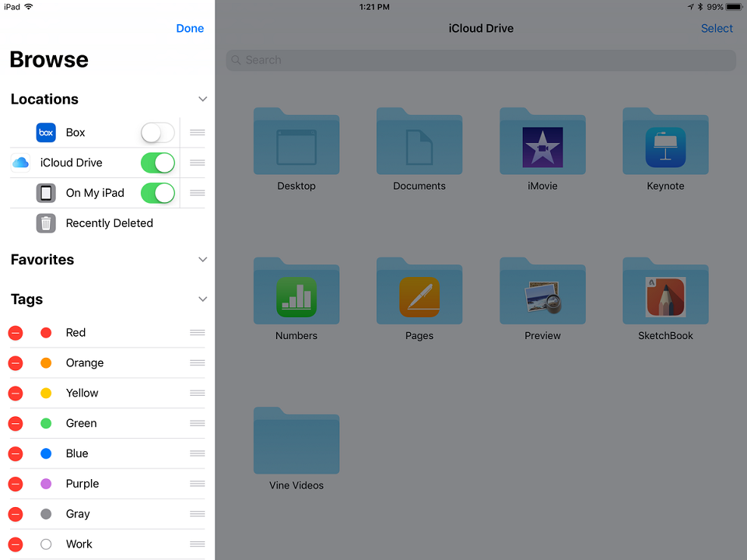Click the Recently Deleted trash icon
Viewport: 747px width, 560px height.
46,223
